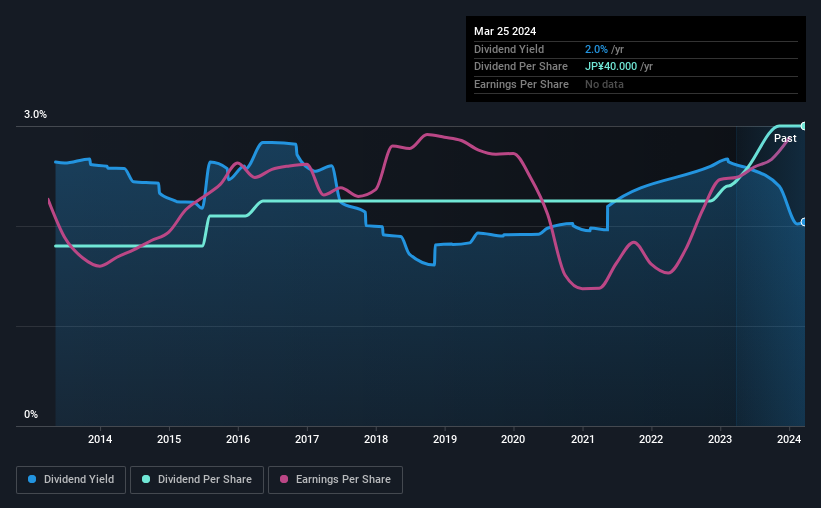
Task: Click the 2018 x-axis label
Action: 376,439
